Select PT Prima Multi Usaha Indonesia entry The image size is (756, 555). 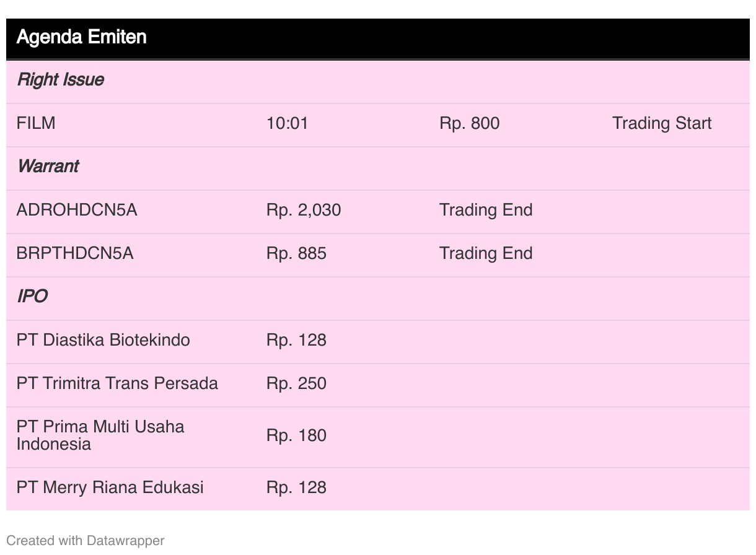coord(100,435)
